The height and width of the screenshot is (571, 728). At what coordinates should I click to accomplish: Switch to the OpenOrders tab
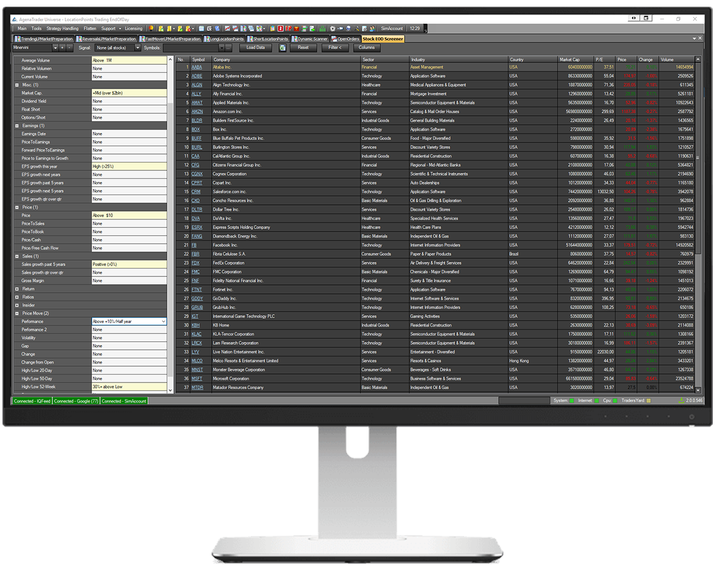pos(345,39)
